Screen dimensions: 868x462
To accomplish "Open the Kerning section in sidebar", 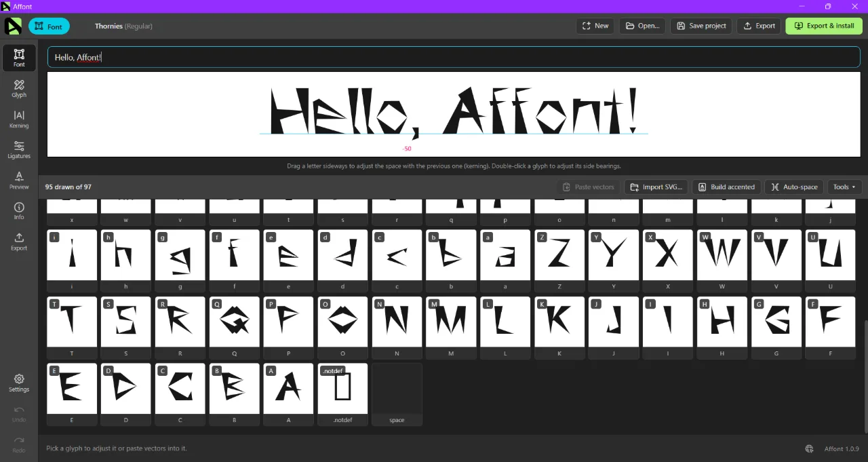I will coord(19,119).
